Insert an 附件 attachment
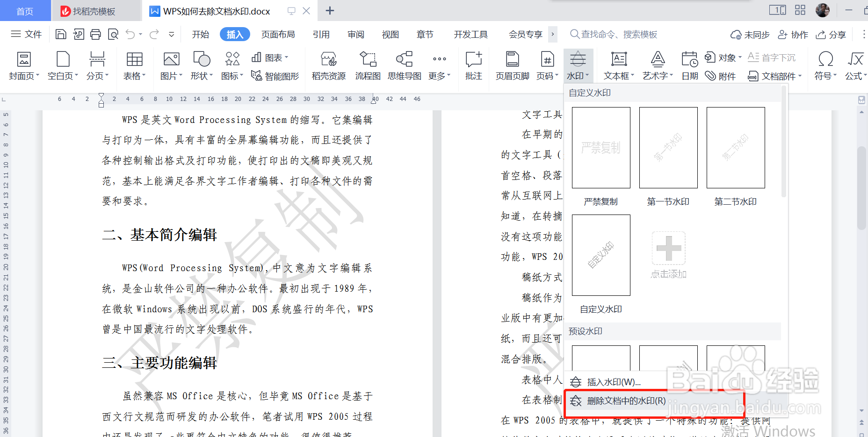Image resolution: width=868 pixels, height=437 pixels. tap(721, 76)
